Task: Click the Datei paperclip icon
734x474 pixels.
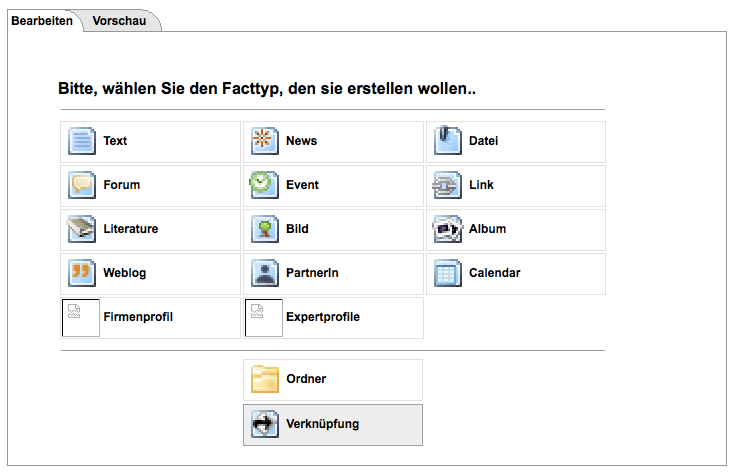Action: 447,142
